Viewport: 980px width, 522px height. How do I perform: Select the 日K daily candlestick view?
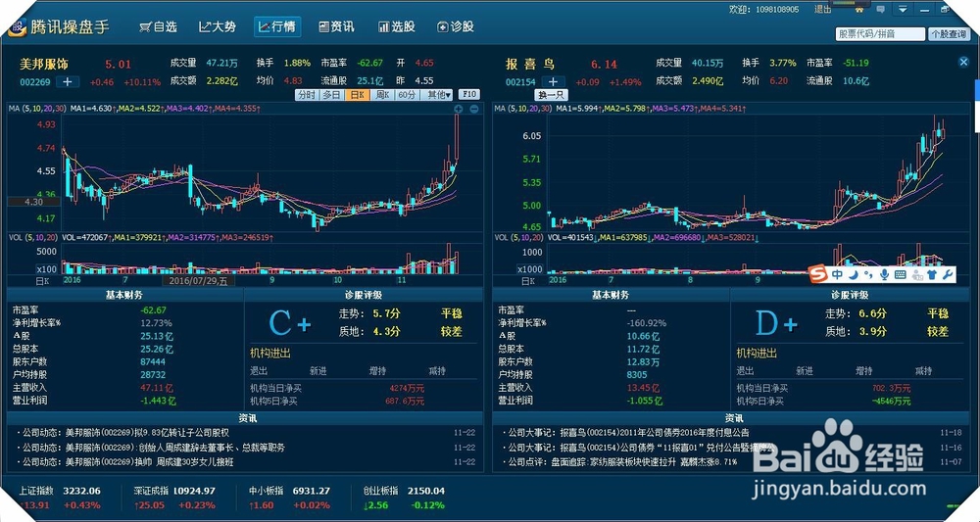pos(357,95)
